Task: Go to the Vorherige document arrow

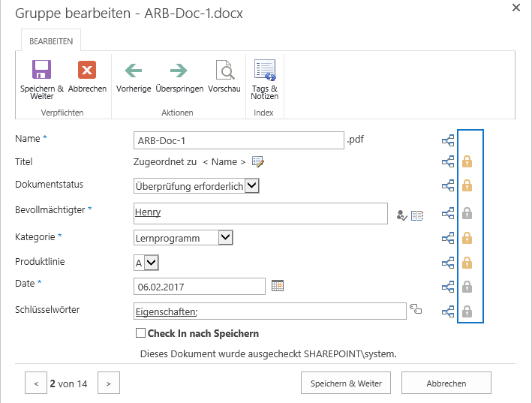Action: tap(134, 71)
